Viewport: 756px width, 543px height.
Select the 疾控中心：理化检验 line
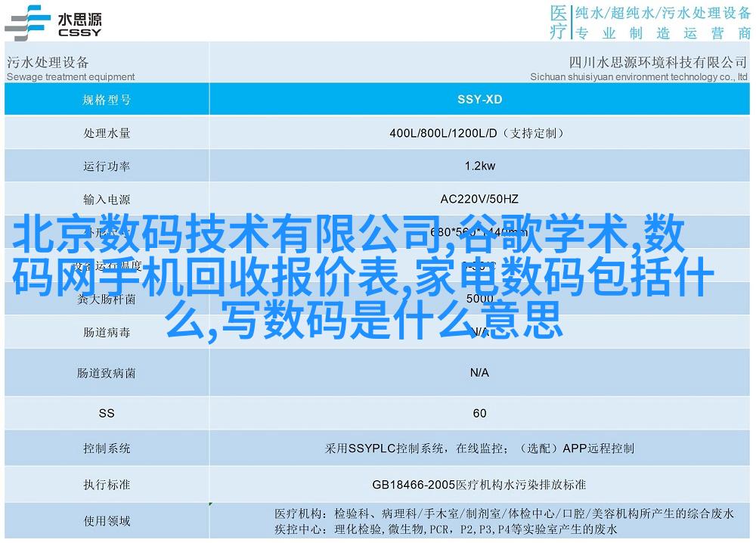click(x=445, y=529)
